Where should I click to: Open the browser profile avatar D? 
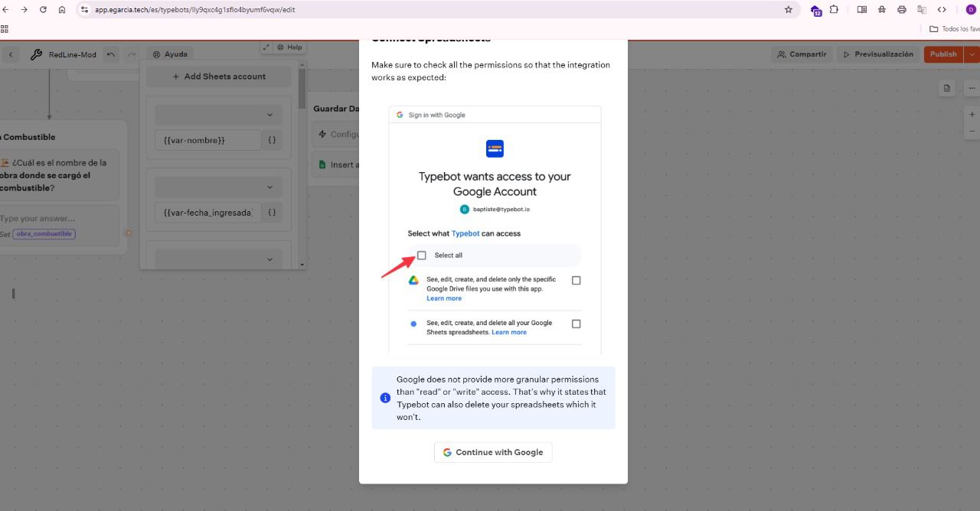[971, 10]
